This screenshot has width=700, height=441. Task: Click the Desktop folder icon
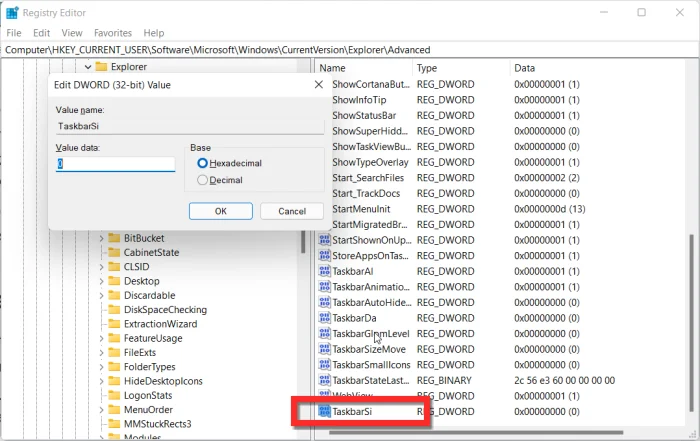tap(114, 281)
